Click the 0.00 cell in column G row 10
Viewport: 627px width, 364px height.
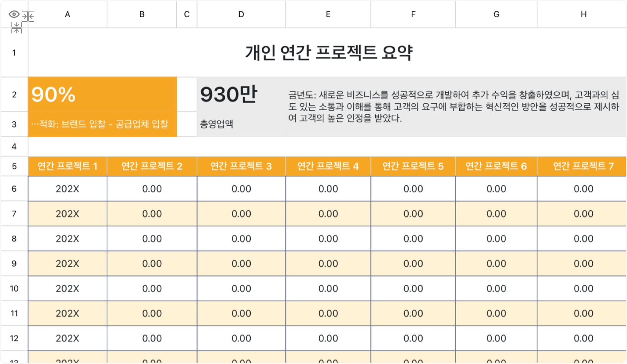click(x=496, y=288)
